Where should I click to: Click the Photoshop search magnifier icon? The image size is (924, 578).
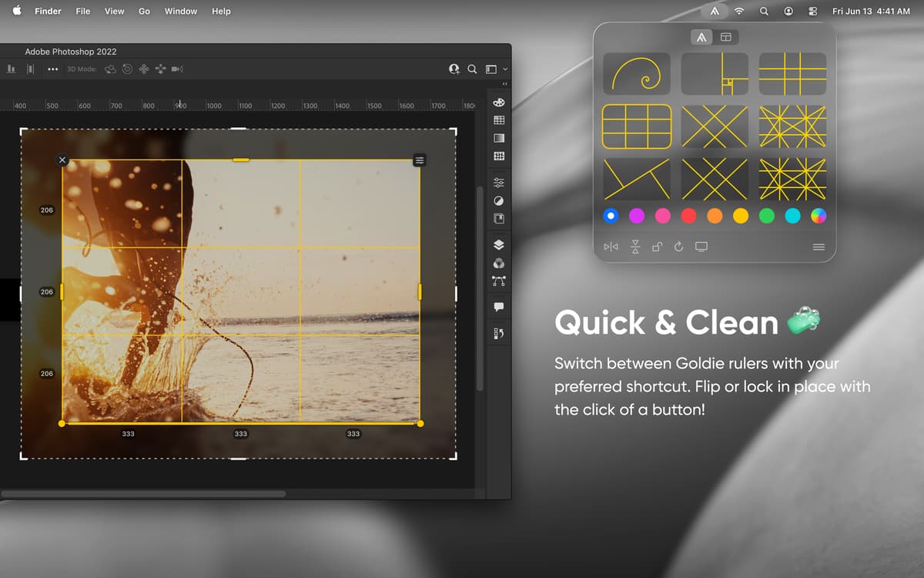tap(473, 69)
